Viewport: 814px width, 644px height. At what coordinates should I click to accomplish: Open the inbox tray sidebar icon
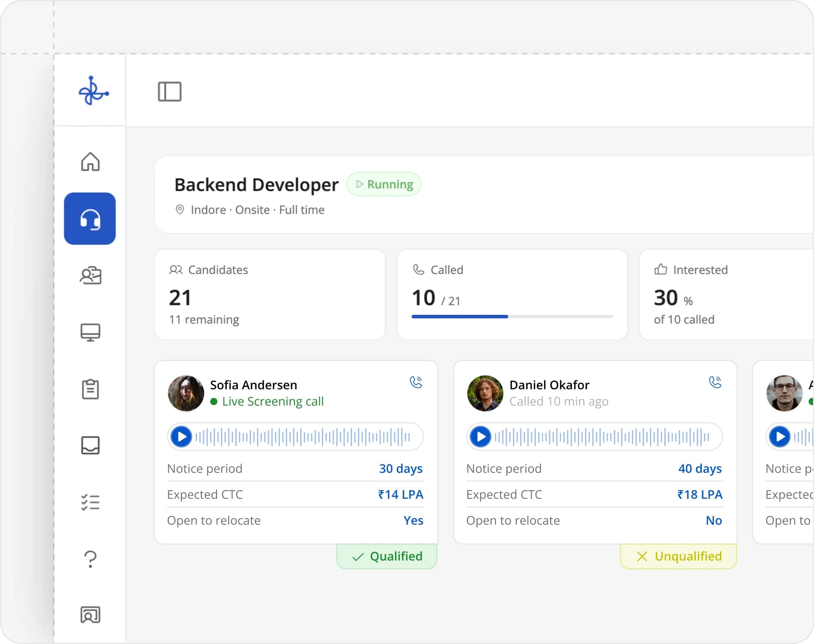point(90,445)
